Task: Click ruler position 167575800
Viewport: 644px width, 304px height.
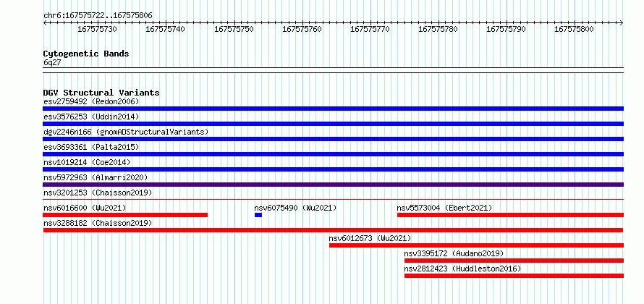Action: 575,29
